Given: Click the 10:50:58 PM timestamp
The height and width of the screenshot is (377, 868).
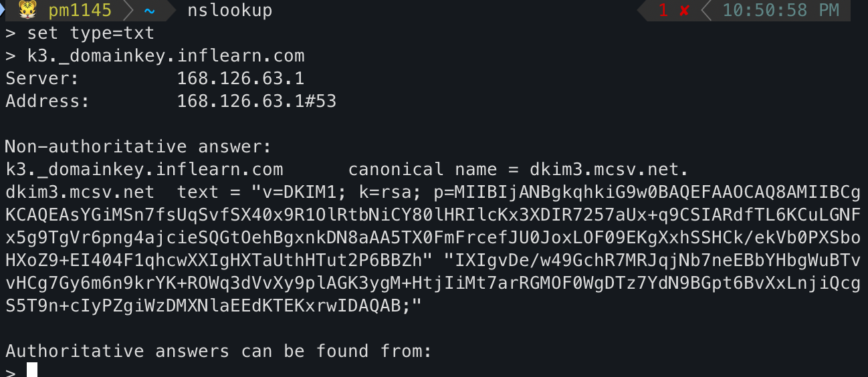Looking at the screenshot, I should (x=780, y=10).
